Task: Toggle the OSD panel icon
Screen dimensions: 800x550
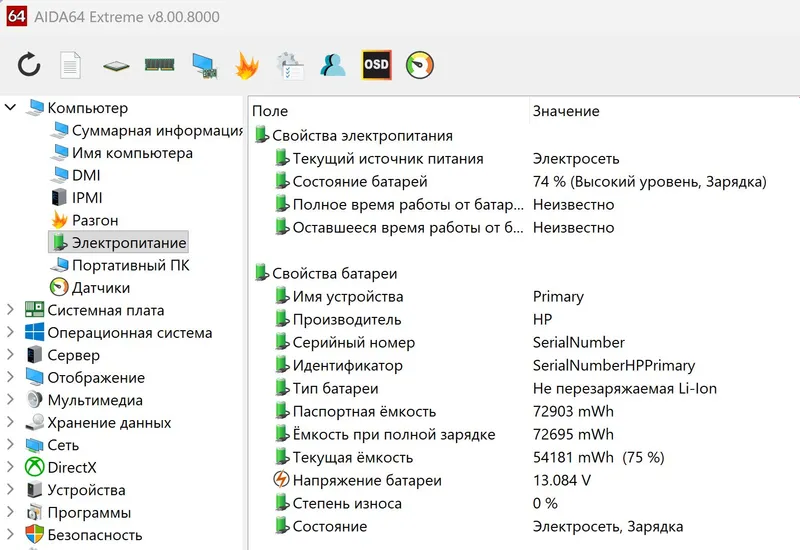Action: [377, 65]
